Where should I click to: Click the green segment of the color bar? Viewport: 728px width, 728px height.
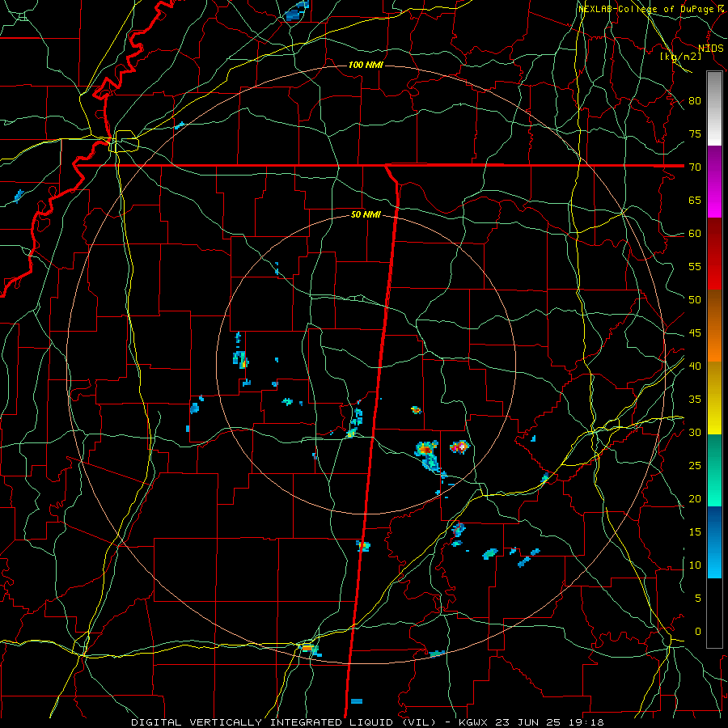(714, 470)
